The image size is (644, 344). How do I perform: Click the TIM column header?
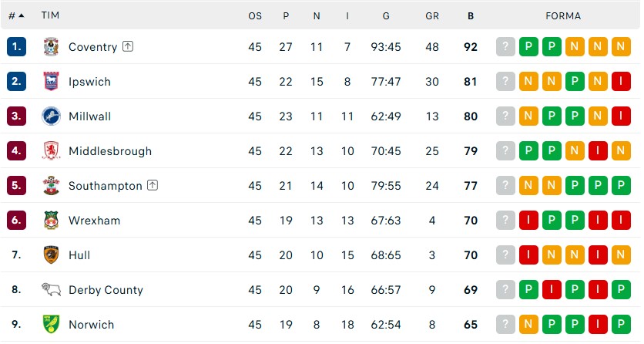[x=50, y=15]
